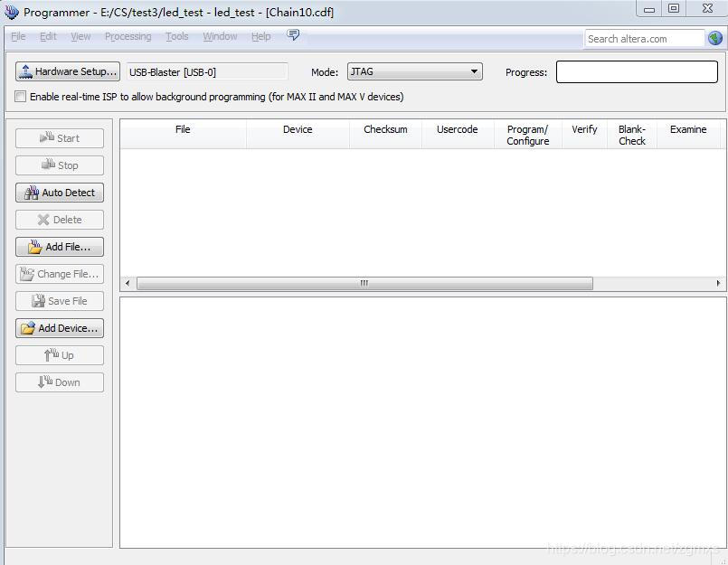The height and width of the screenshot is (565, 728).
Task: Open the Add File dialog
Action: pyautogui.click(x=60, y=247)
